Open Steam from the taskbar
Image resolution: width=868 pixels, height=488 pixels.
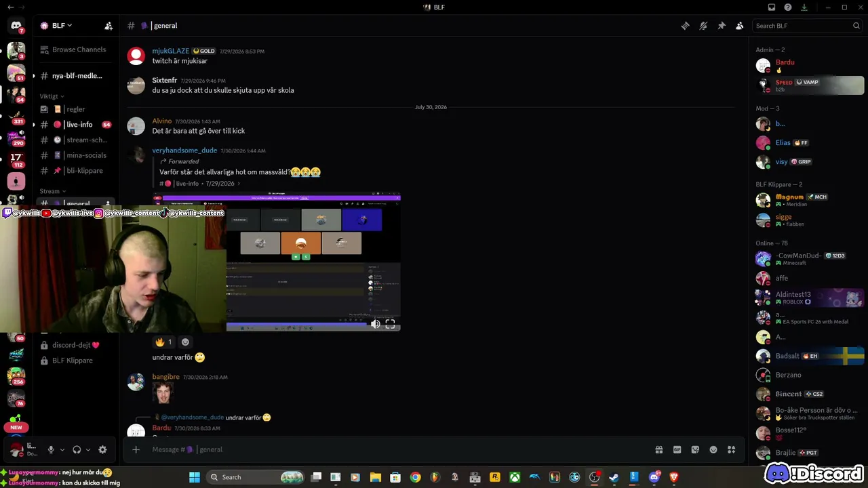point(614,477)
